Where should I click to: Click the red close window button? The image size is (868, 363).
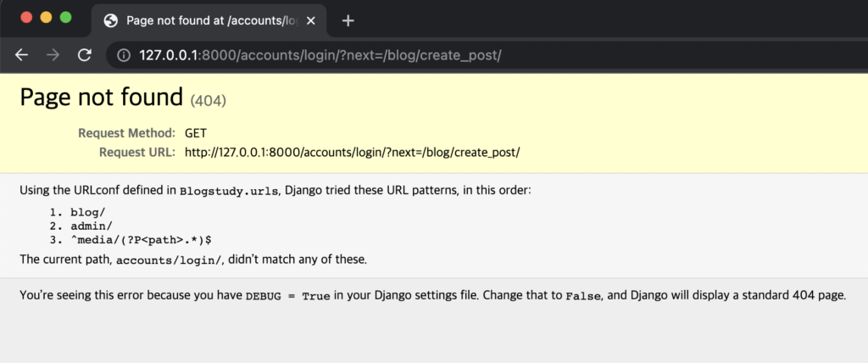26,17
